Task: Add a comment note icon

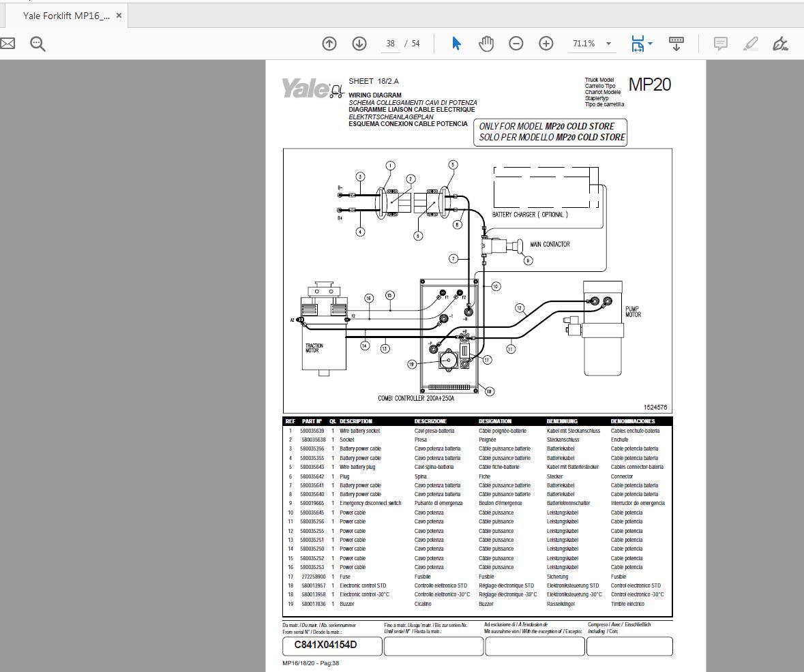Action: coord(720,44)
